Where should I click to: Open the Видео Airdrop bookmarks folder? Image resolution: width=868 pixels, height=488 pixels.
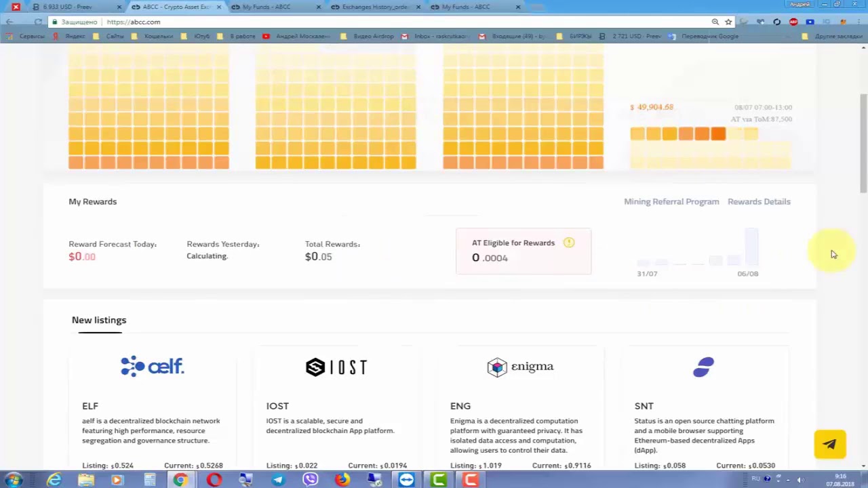click(x=368, y=36)
